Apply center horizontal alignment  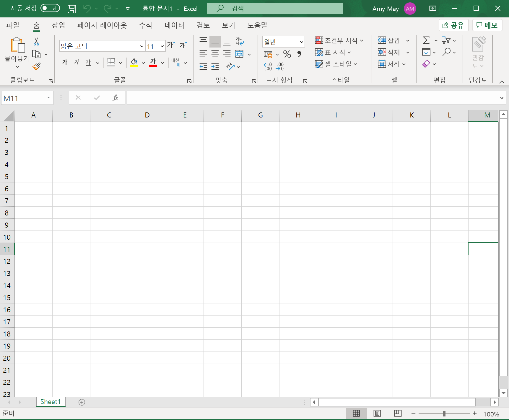[x=215, y=54]
